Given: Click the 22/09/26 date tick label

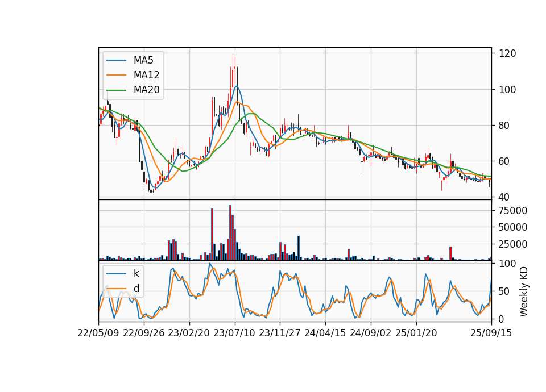Looking at the screenshot, I should (144, 333).
